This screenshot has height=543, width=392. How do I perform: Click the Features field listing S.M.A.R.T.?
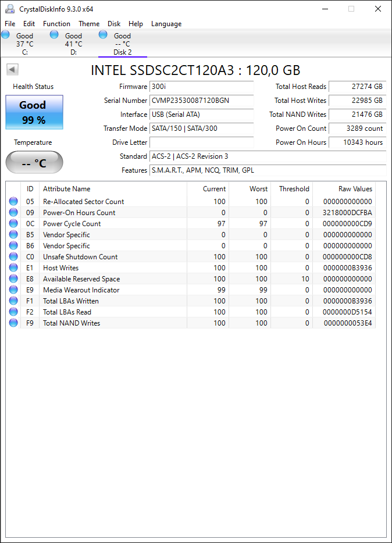tap(268, 170)
